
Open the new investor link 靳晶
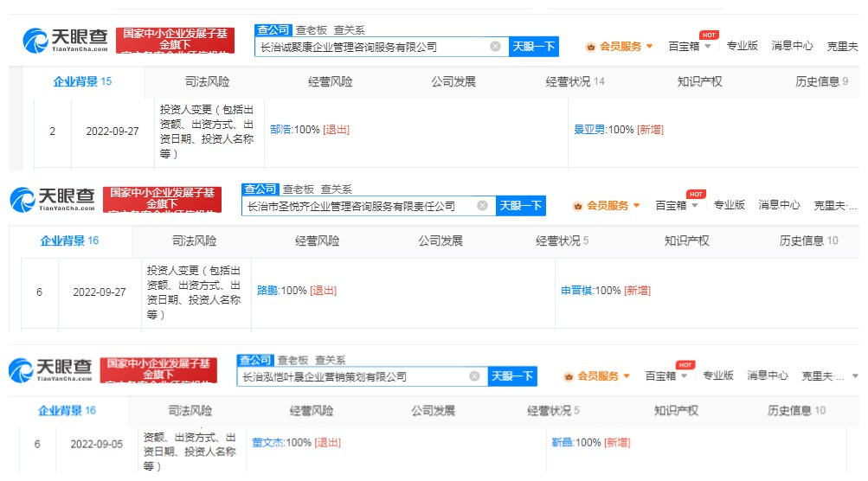[x=563, y=443]
